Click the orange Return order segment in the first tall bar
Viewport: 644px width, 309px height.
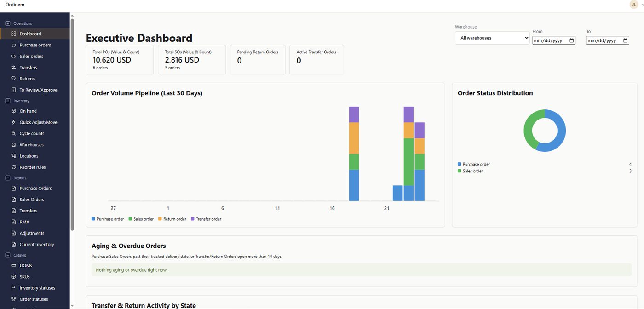[x=354, y=138]
